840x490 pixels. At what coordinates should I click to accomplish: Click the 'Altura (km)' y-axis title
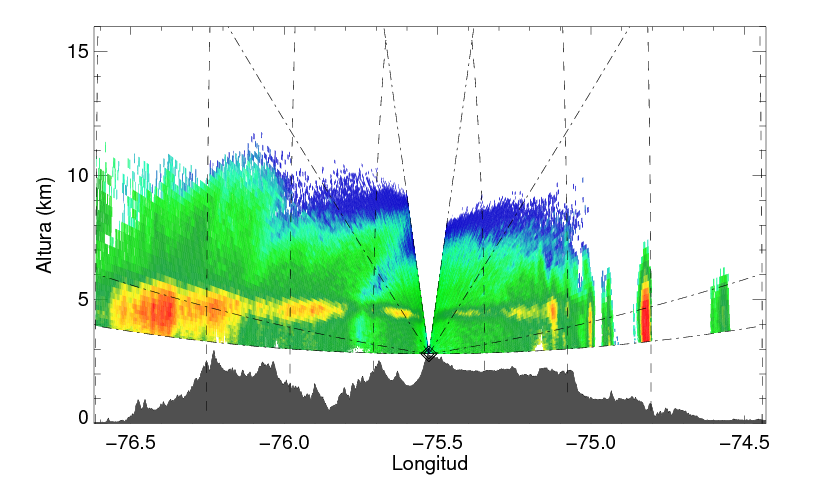(x=45, y=225)
